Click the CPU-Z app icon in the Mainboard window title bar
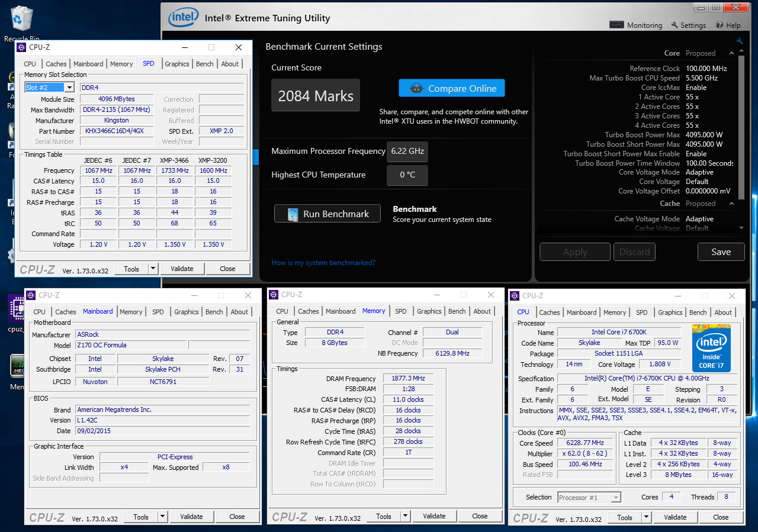The width and height of the screenshot is (758, 532). click(31, 295)
